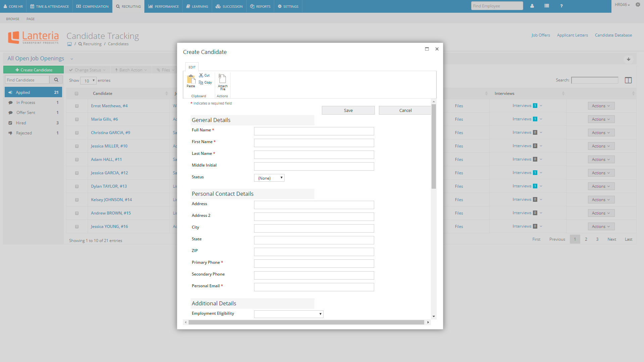Check the box for Ernst Matthews, #4
This screenshot has width=644, height=362.
(77, 106)
